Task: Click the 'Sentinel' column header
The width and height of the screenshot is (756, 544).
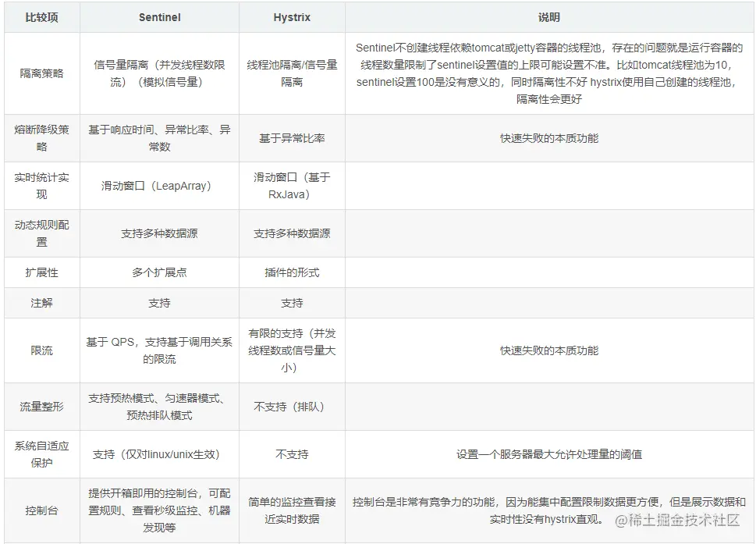Action: coord(160,17)
